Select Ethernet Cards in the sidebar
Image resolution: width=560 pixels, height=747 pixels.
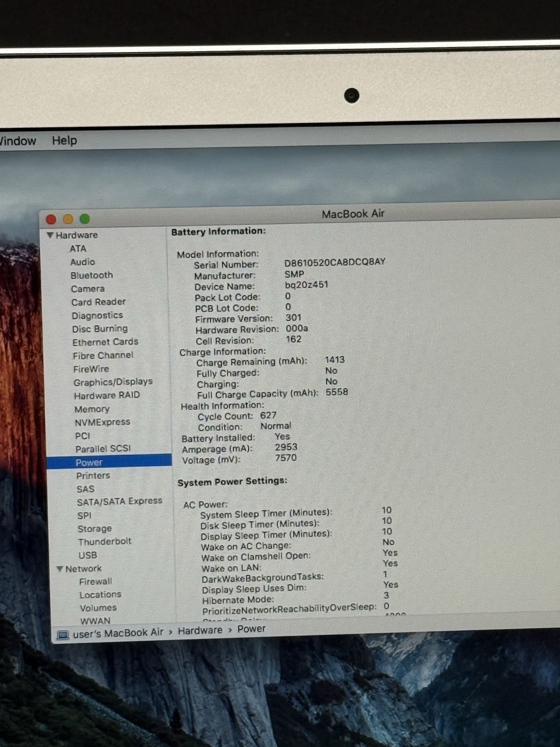point(105,342)
